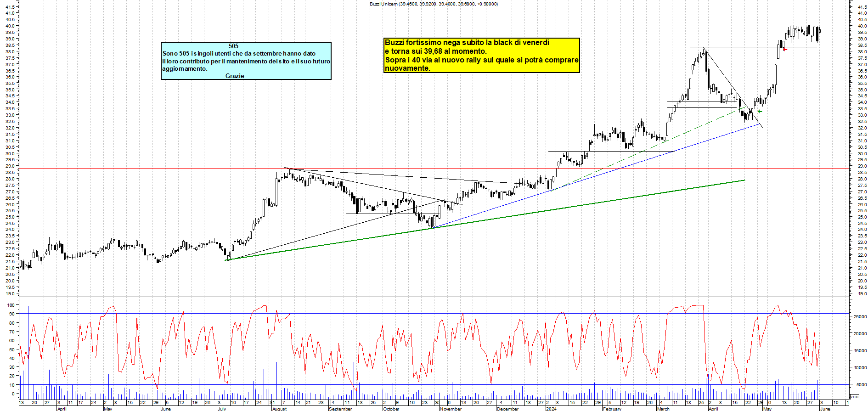Click the '15000' volume scale label
This screenshot has width=868, height=411.
click(x=860, y=350)
